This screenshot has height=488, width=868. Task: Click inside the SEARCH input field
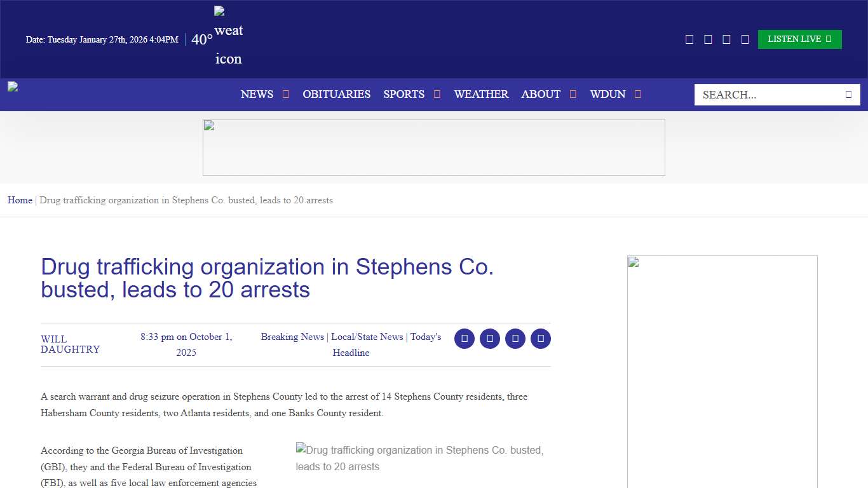[763, 94]
